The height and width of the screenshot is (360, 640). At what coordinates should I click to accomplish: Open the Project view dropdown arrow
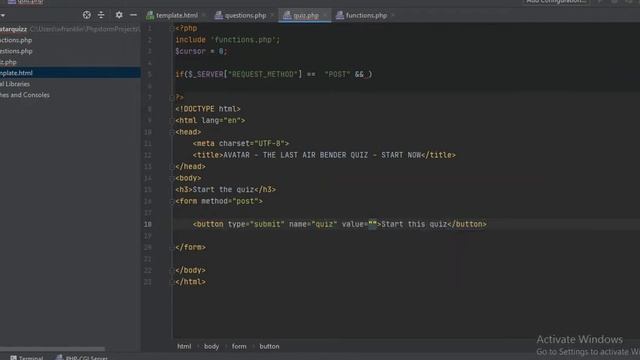coord(2,16)
